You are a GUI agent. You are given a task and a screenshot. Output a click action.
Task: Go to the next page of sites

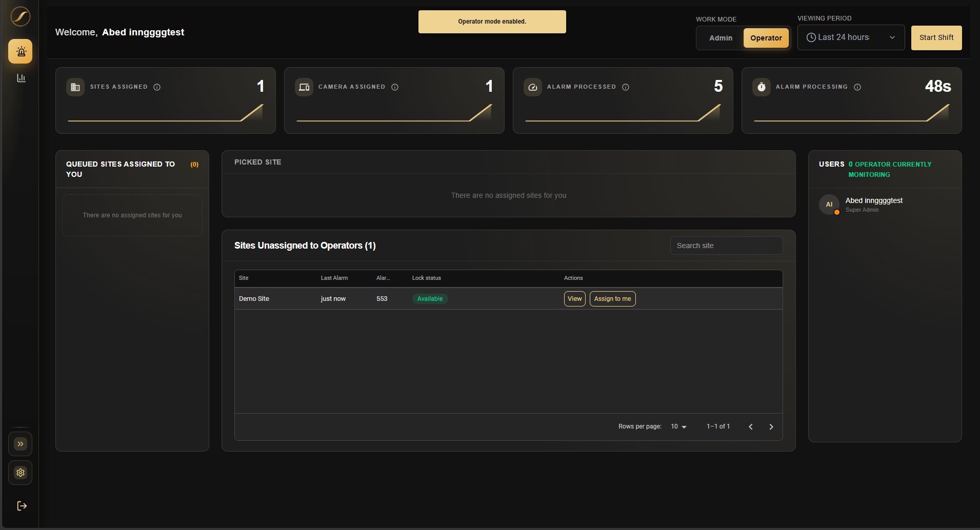pos(771,427)
